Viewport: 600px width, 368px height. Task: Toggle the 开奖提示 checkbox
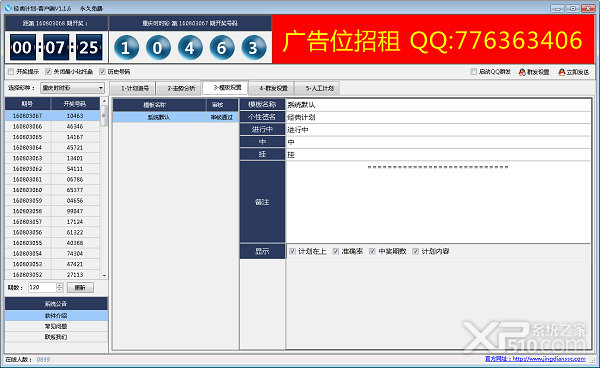[x=11, y=72]
